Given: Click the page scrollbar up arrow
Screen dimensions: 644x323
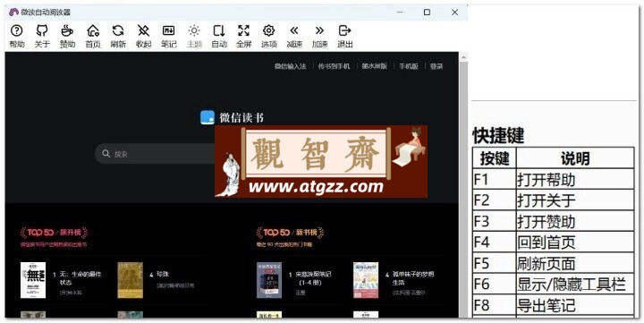Looking at the screenshot, I should tap(463, 57).
